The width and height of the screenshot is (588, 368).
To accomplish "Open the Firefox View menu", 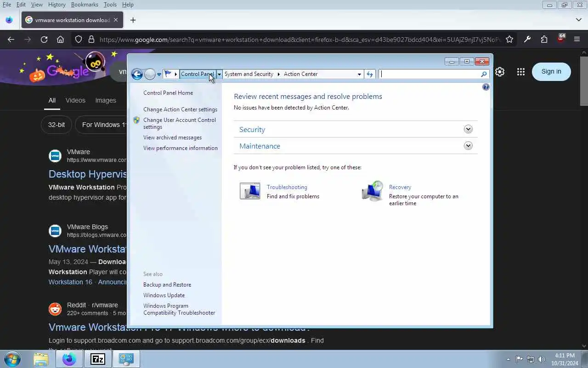I will 37,5.
